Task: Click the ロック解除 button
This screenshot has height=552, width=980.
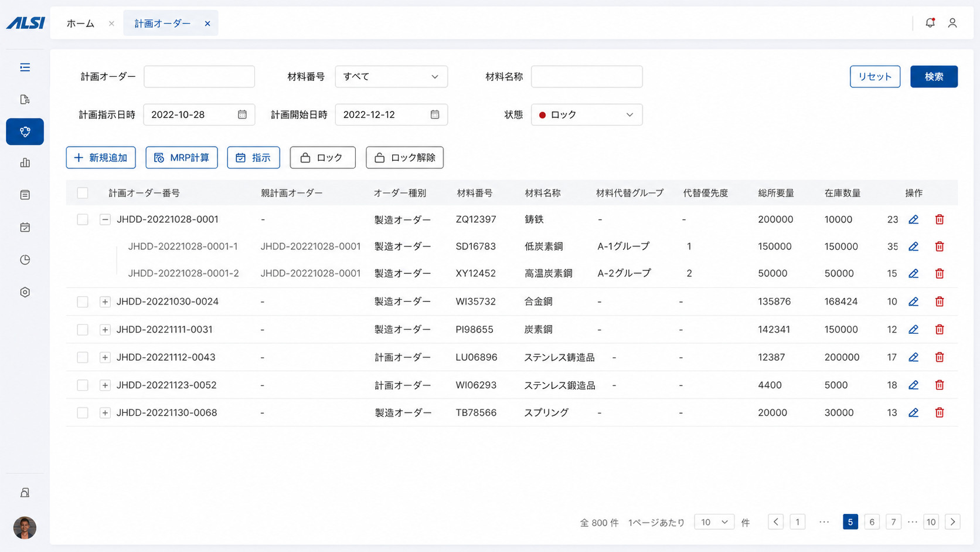Action: click(404, 158)
